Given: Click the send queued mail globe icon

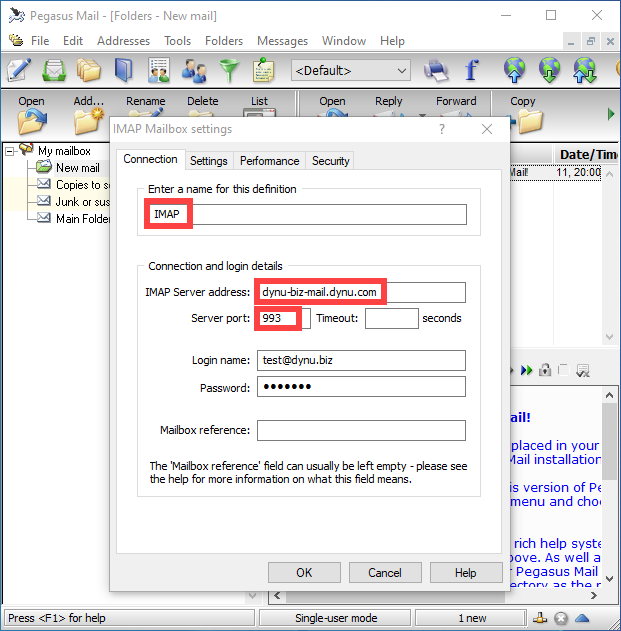Looking at the screenshot, I should (x=514, y=70).
